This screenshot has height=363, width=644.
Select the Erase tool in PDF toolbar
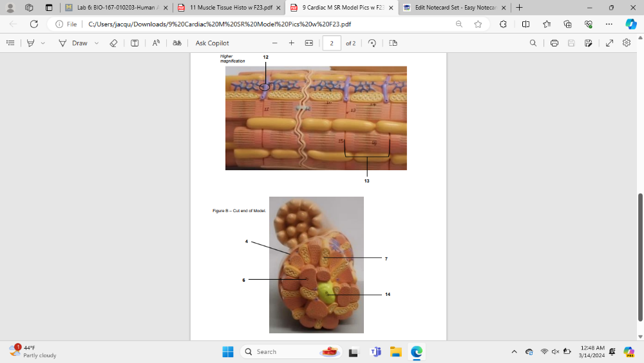(113, 43)
